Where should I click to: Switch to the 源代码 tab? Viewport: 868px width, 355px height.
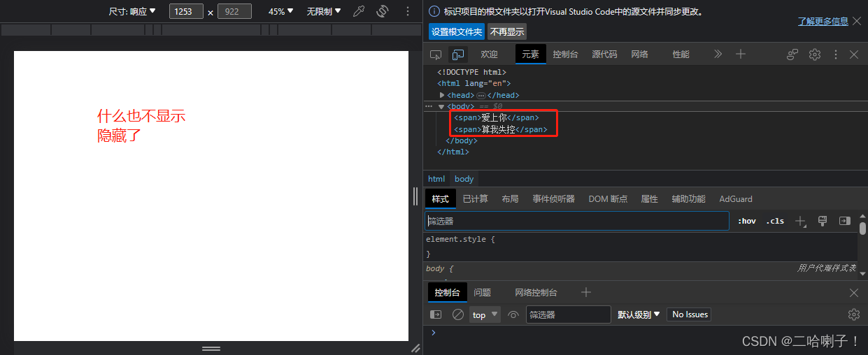tap(604, 55)
